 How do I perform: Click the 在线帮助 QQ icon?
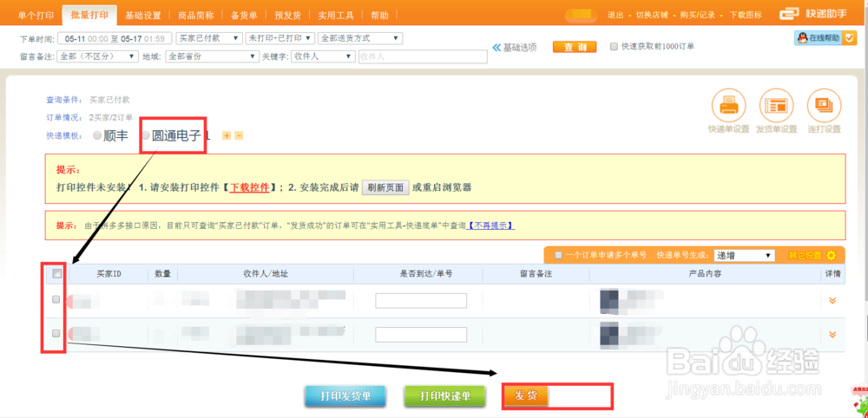[803, 38]
